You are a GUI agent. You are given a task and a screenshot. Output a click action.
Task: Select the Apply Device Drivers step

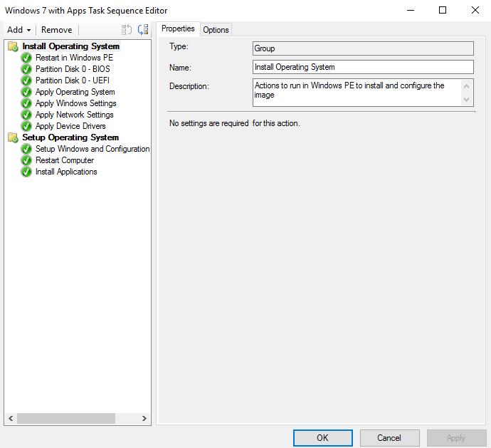70,126
